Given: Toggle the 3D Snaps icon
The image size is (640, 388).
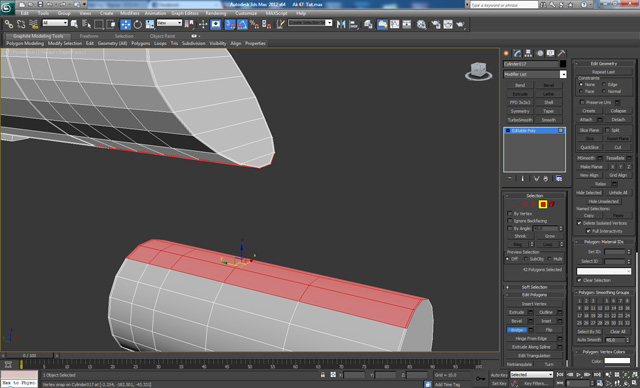Looking at the screenshot, I should (230, 24).
